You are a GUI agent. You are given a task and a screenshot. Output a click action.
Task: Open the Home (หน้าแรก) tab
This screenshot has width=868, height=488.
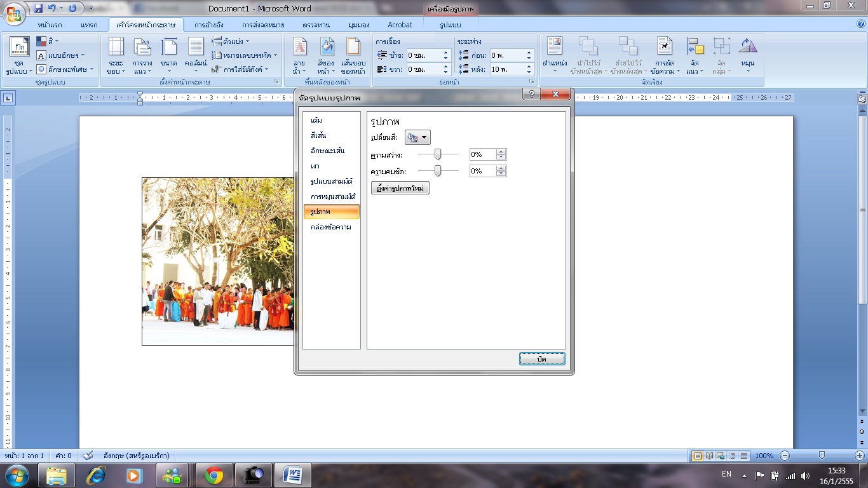point(50,25)
